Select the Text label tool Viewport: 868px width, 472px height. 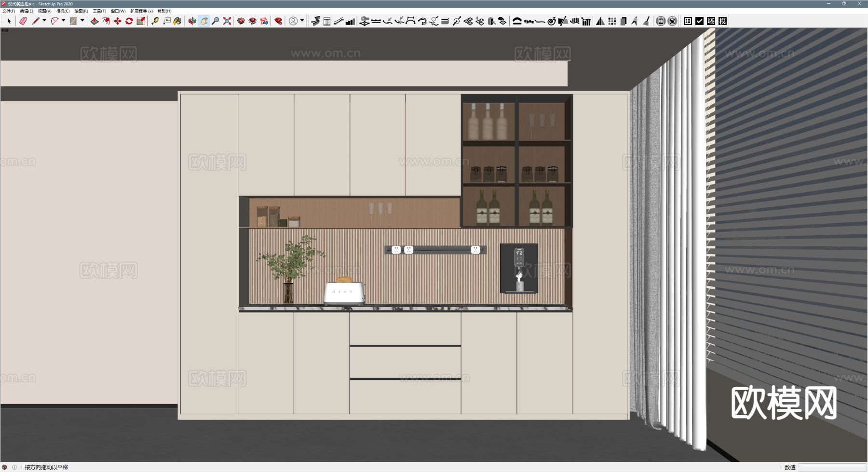pyautogui.click(x=166, y=21)
